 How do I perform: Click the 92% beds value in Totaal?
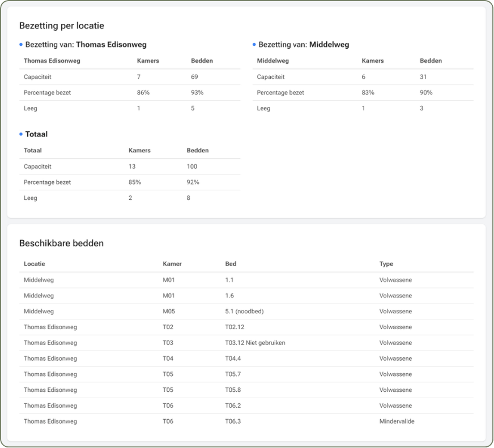(x=193, y=182)
